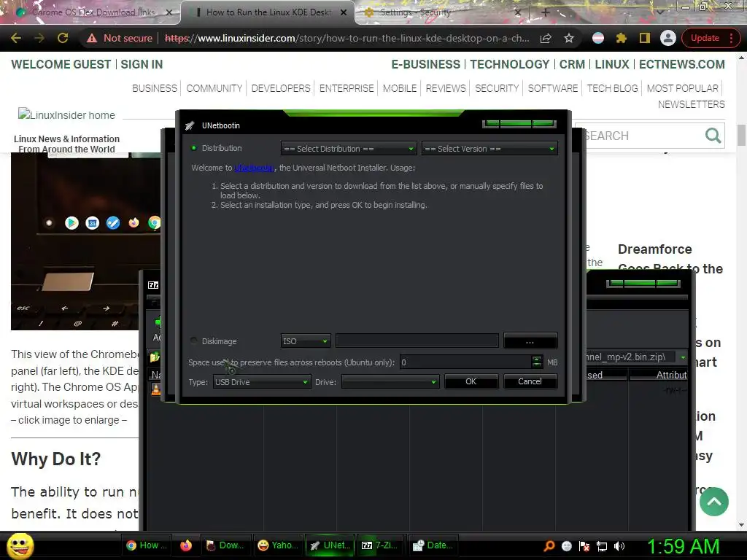Reload the page in Chrome
The image size is (747, 560).
[x=63, y=38]
